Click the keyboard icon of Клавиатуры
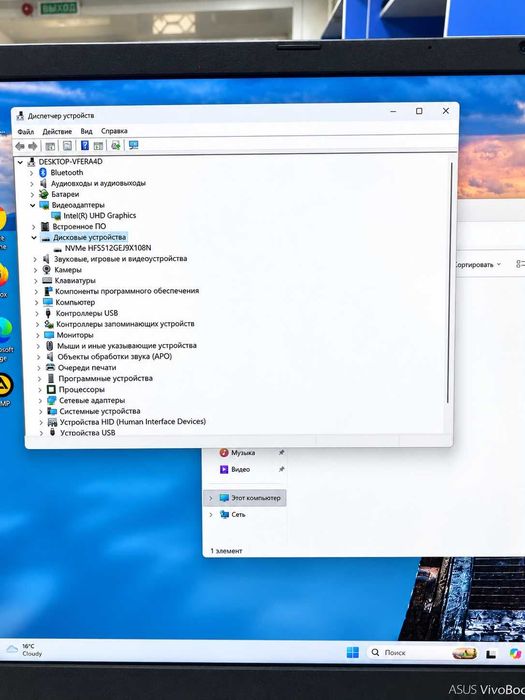 coord(47,281)
